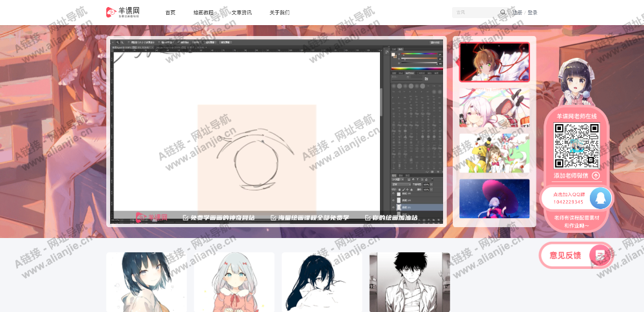Click the rainbow color spectrum bar

(417, 69)
